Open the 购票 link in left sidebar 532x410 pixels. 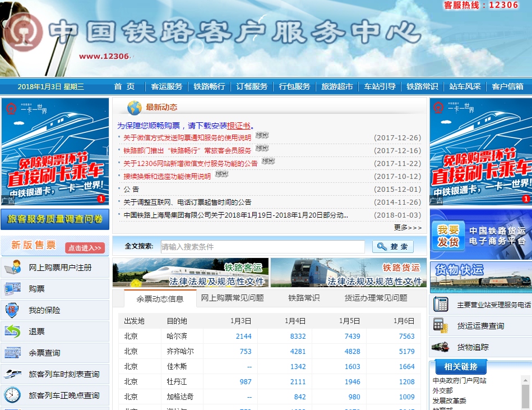click(36, 289)
